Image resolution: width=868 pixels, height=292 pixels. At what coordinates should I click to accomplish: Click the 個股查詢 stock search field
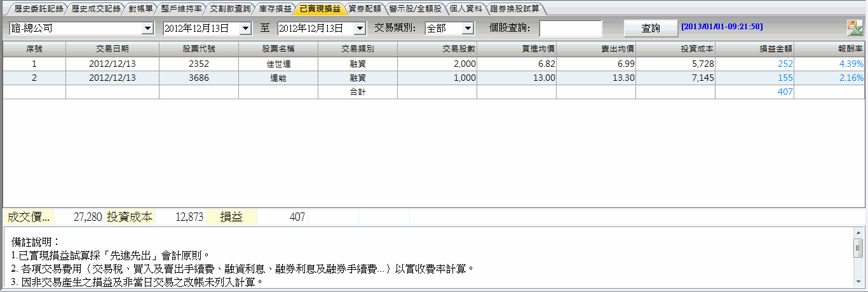coord(570,29)
